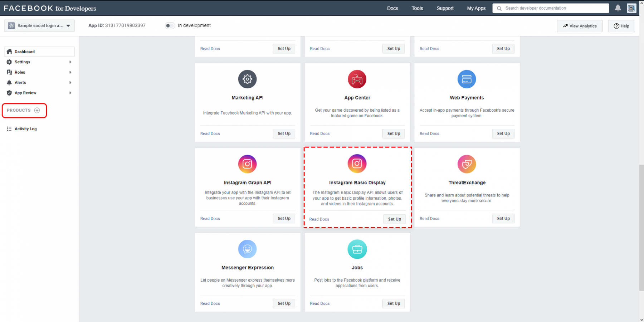The width and height of the screenshot is (644, 322).
Task: Expand the App Review submenu arrow
Action: pos(70,93)
